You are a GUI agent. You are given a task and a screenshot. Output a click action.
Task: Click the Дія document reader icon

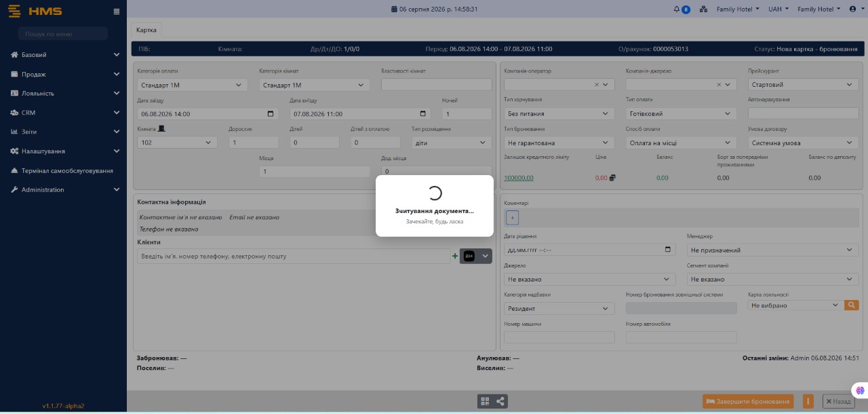pos(469,256)
